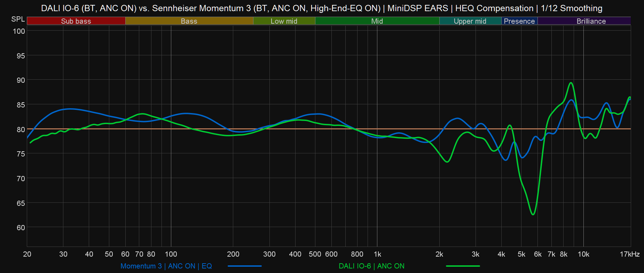Click the DALI IO-6 legend text
This screenshot has height=273, width=644.
[371, 266]
